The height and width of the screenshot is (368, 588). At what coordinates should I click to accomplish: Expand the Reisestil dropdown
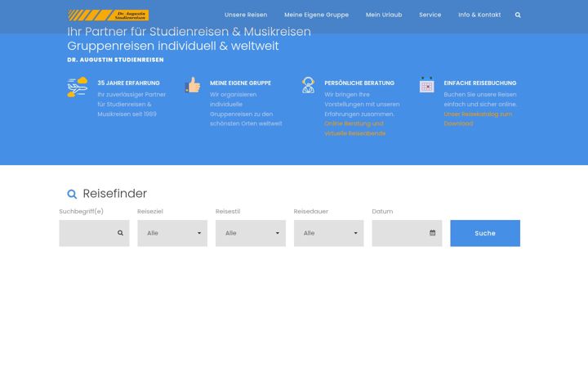click(x=251, y=233)
